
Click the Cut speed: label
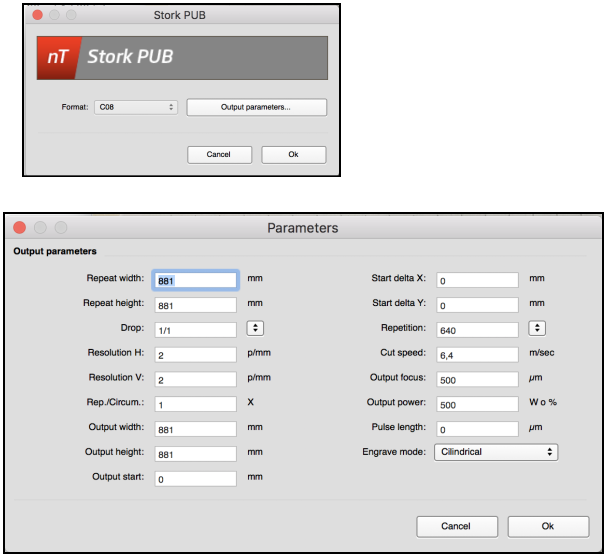pyautogui.click(x=403, y=352)
